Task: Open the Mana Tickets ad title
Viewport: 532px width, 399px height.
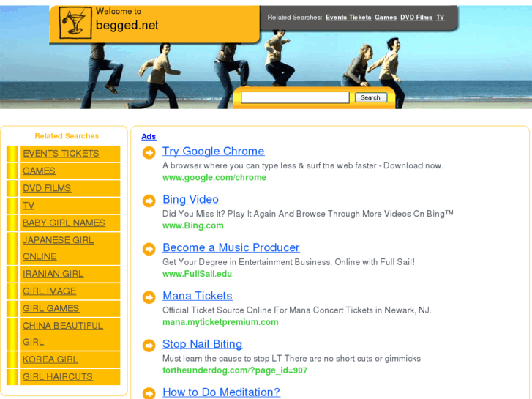Action: pos(198,296)
